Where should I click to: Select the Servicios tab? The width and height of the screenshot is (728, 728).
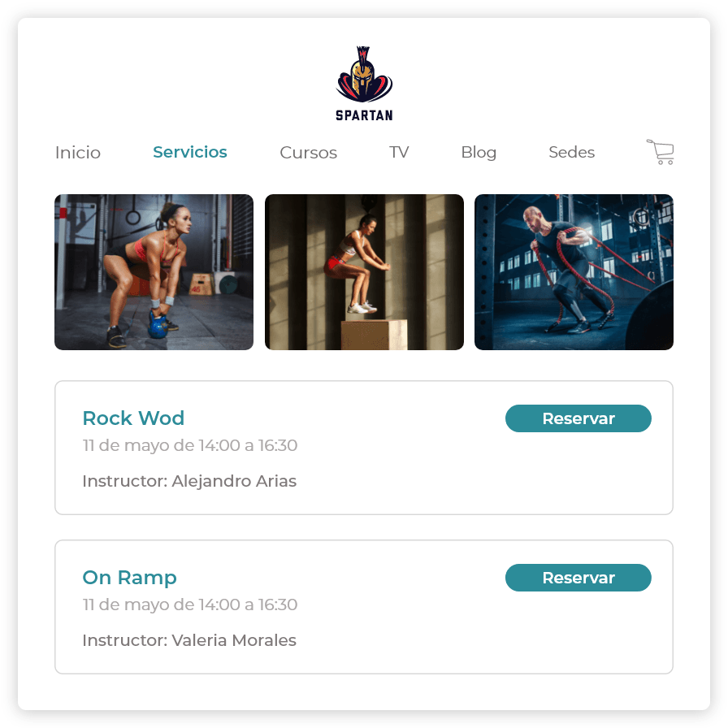[190, 152]
